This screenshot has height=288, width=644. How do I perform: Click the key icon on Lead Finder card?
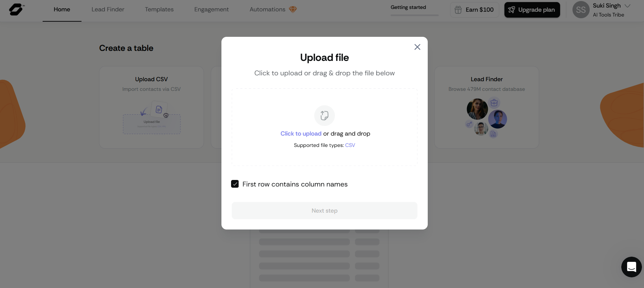469,124
